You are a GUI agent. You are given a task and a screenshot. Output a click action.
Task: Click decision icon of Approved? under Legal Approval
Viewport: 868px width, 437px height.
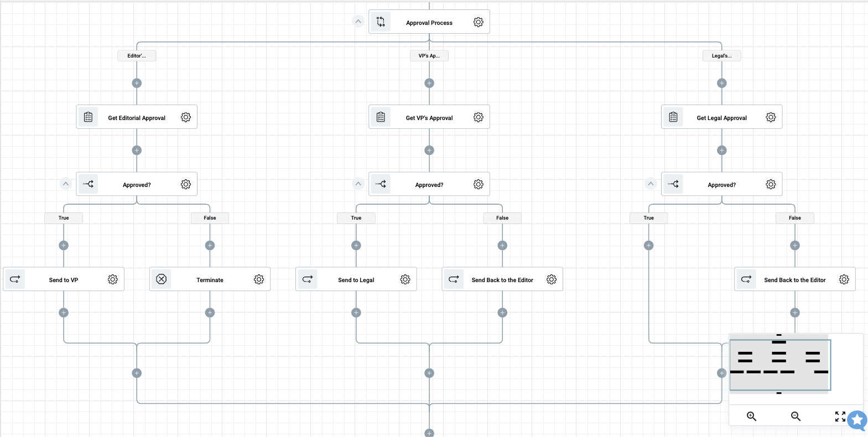[x=673, y=184]
